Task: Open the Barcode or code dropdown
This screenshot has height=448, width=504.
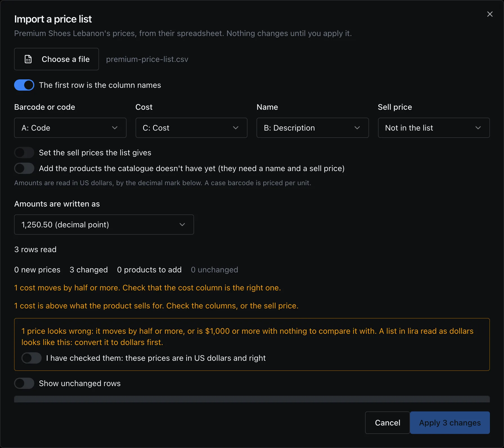Action: point(70,128)
